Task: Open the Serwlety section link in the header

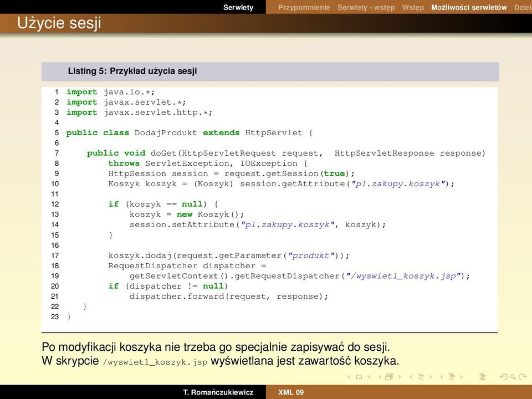Action: (238, 7)
